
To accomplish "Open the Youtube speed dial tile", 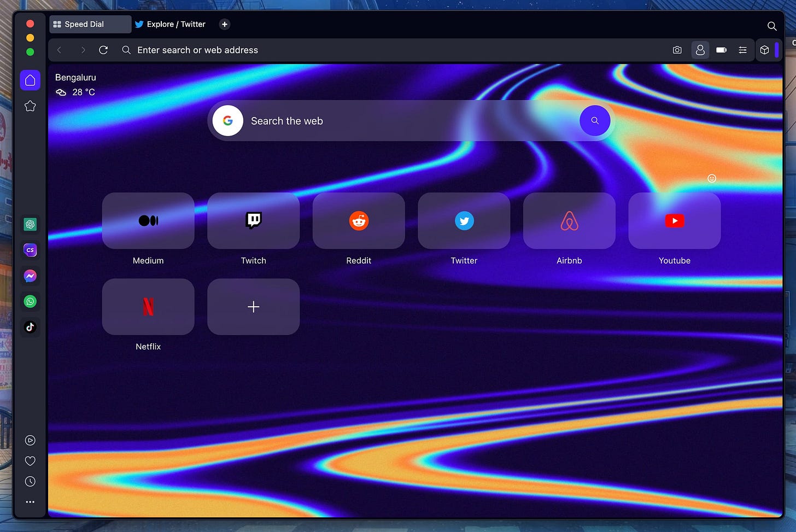I will (x=675, y=221).
